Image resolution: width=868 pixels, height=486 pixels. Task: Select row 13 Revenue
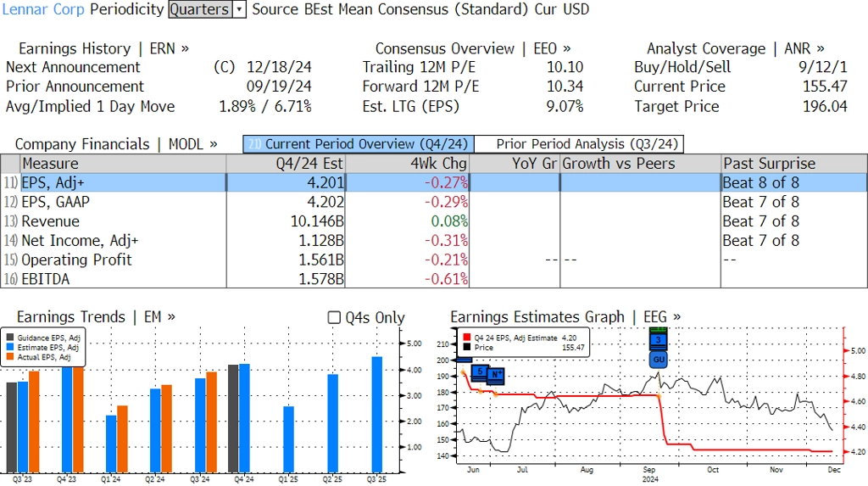click(434, 221)
